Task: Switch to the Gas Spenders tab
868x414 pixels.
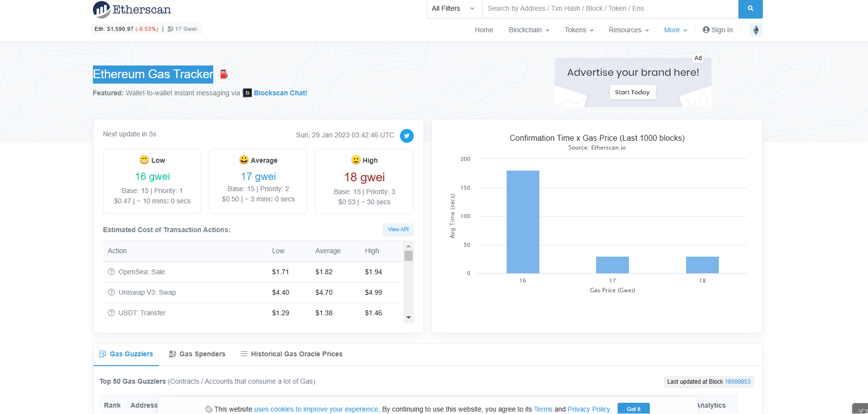Action: pyautogui.click(x=197, y=354)
